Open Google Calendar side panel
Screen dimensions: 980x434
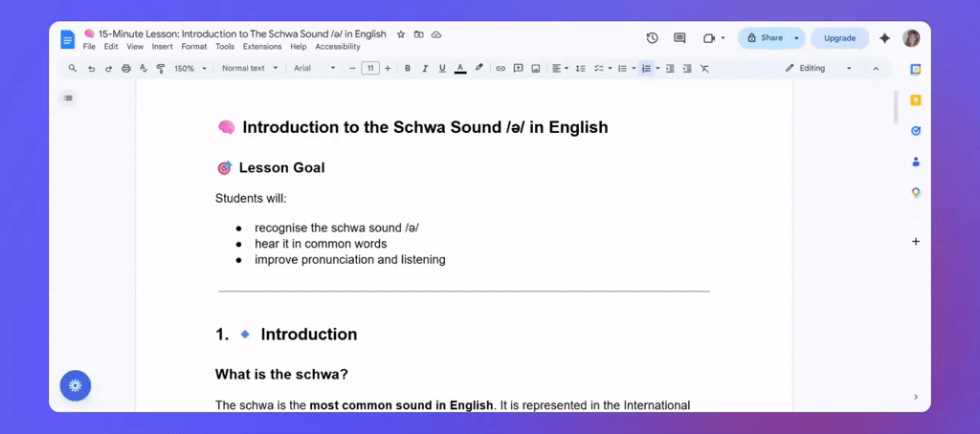(x=916, y=70)
